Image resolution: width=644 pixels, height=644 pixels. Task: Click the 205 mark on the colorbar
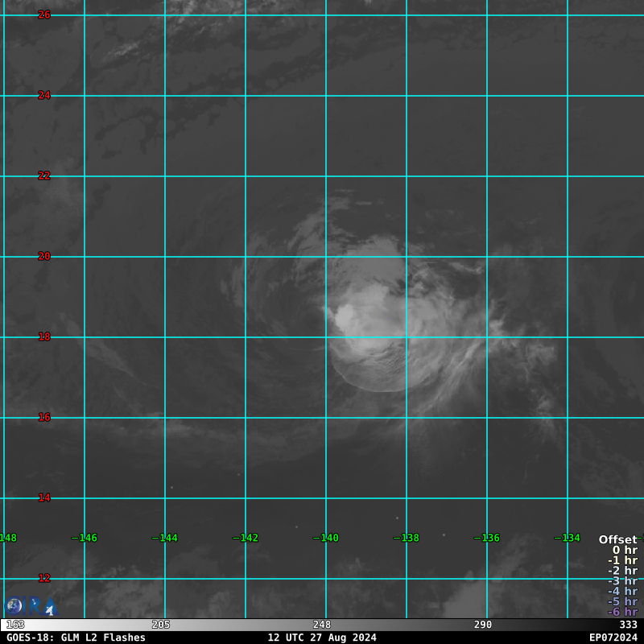pyautogui.click(x=161, y=625)
